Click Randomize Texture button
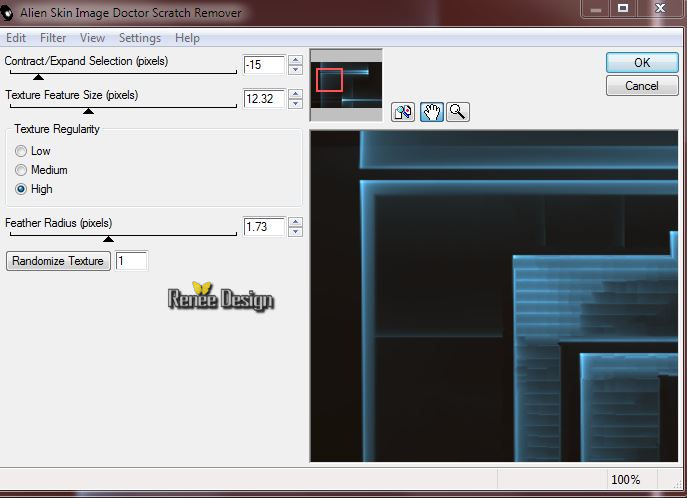 (58, 261)
